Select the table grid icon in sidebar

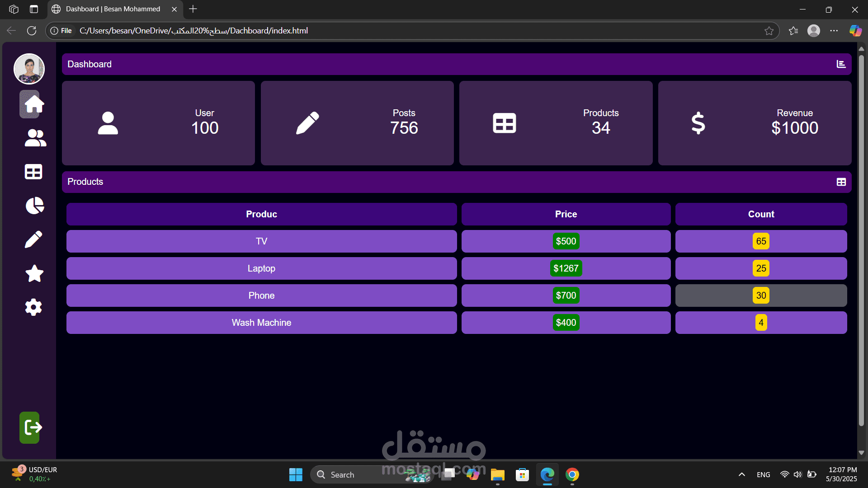pos(33,172)
